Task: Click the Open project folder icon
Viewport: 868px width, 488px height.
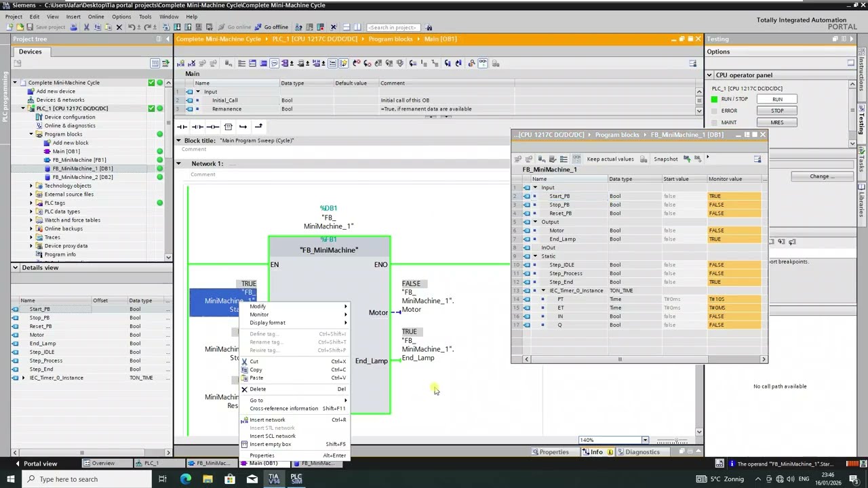Action: point(20,27)
